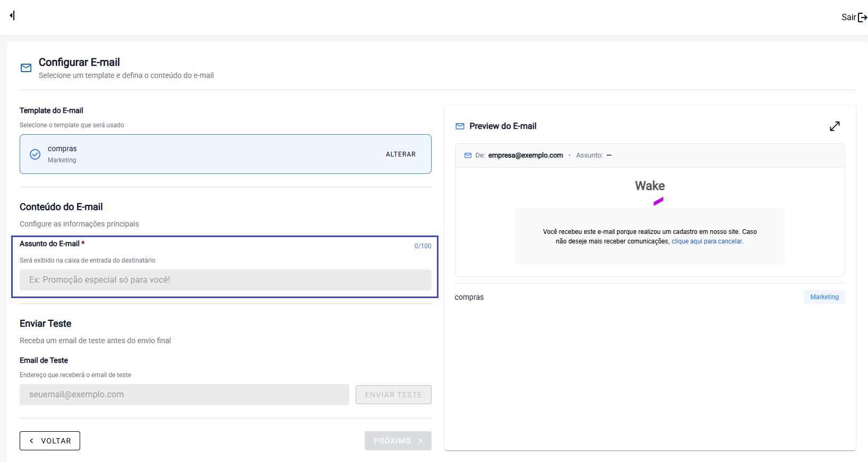The width and height of the screenshot is (868, 462).
Task: Click the Marketing tag below the preview
Action: click(x=824, y=297)
